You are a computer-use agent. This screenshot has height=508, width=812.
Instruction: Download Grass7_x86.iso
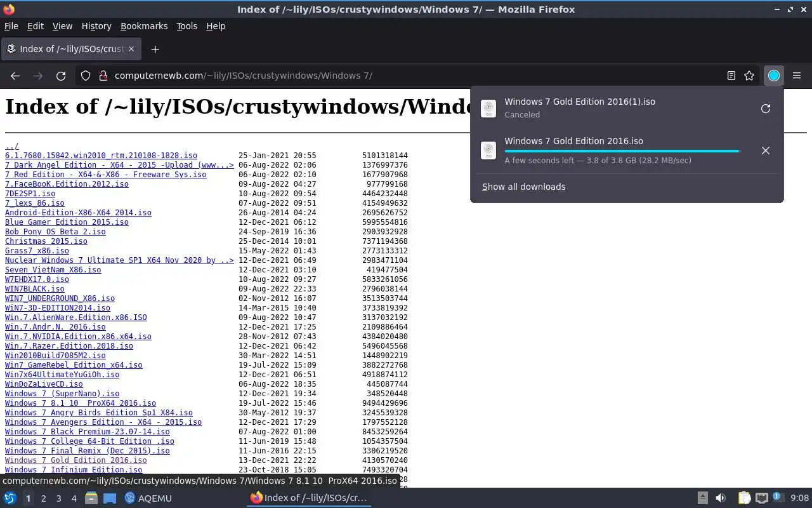[37, 251]
